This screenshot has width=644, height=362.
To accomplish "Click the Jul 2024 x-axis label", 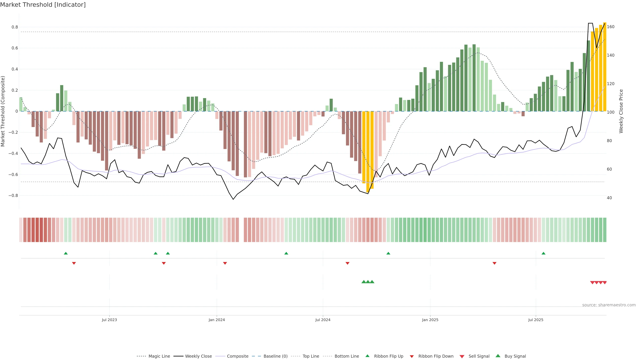I will tap(323, 320).
